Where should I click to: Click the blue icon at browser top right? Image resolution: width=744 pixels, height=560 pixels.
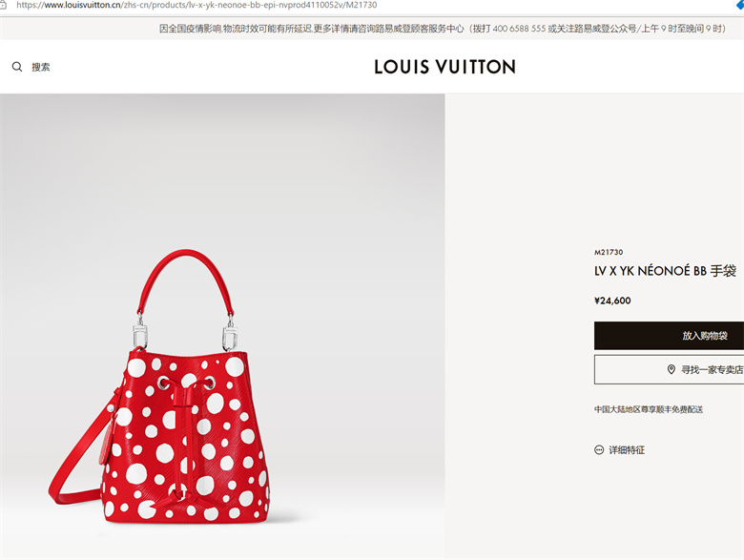(x=740, y=4)
